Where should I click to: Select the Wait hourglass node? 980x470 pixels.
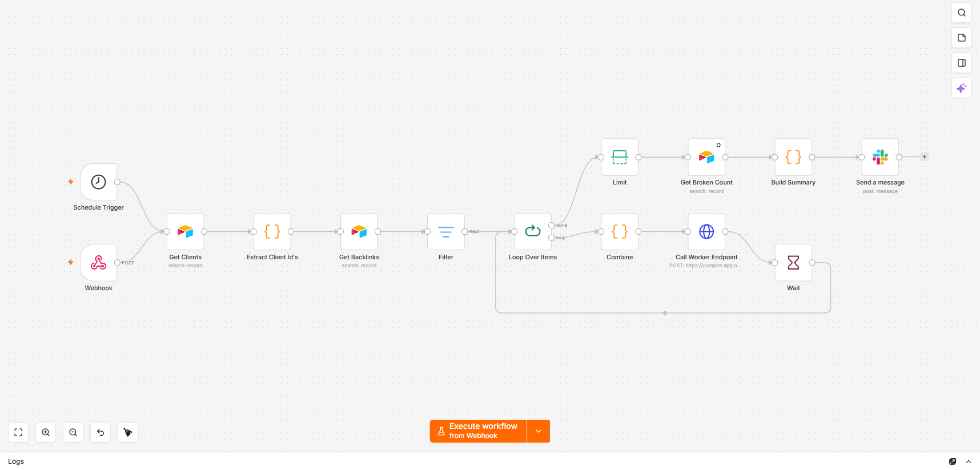pos(793,263)
